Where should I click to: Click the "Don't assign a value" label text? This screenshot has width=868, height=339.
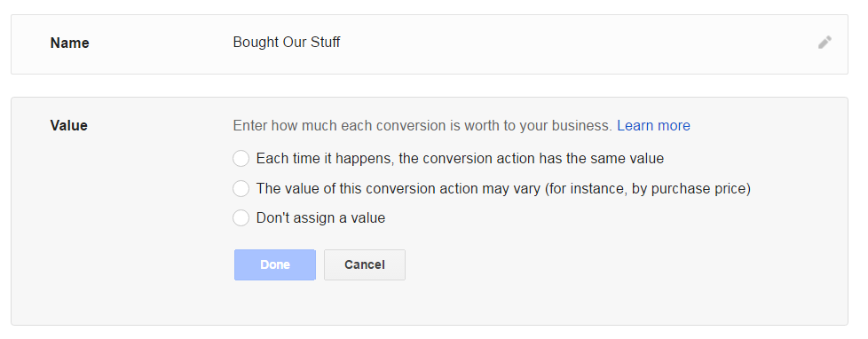click(x=320, y=217)
